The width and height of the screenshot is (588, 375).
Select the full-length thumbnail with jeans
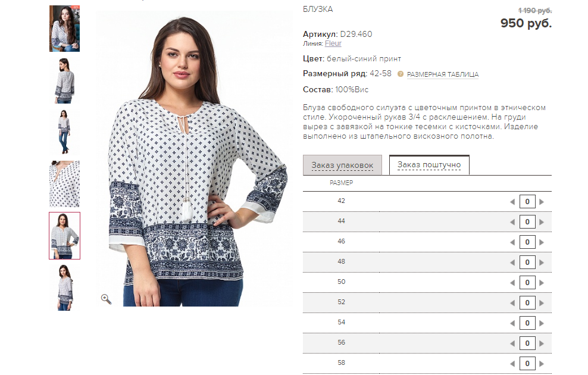64,132
